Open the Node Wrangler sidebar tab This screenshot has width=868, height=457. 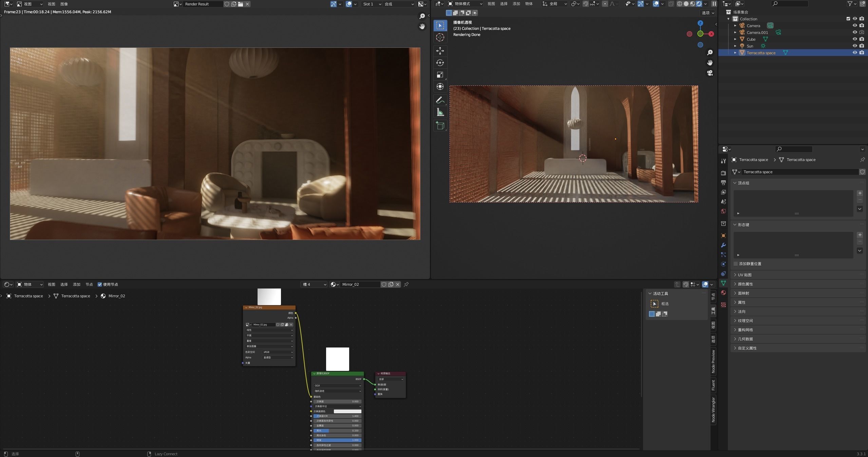[713, 410]
